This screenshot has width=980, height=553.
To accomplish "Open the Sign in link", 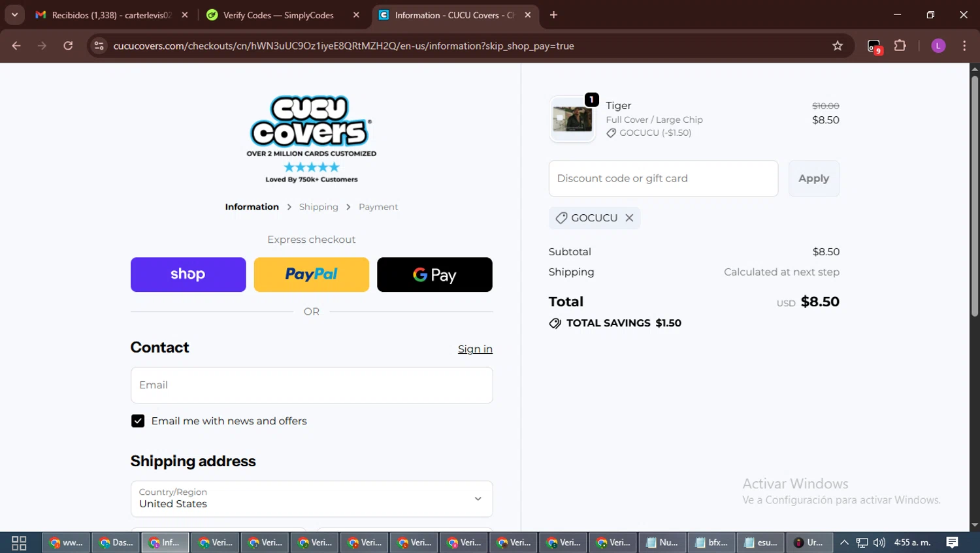I will (x=475, y=349).
